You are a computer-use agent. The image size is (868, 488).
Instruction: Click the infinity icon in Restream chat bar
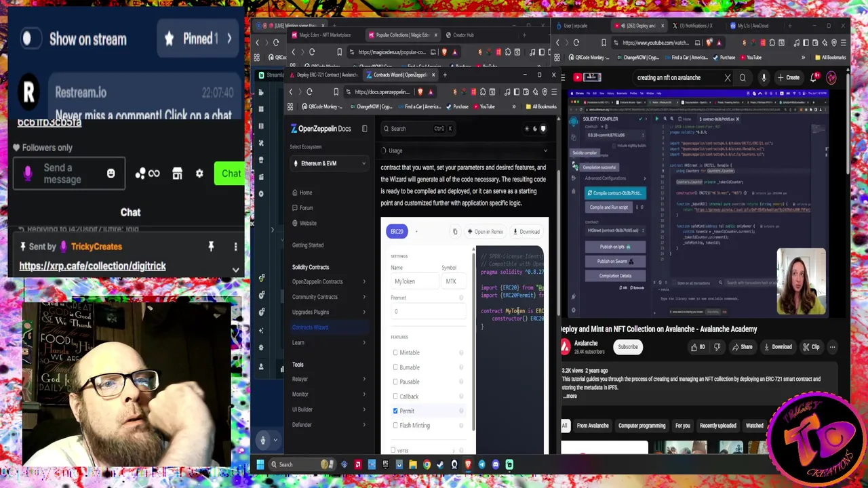(154, 174)
